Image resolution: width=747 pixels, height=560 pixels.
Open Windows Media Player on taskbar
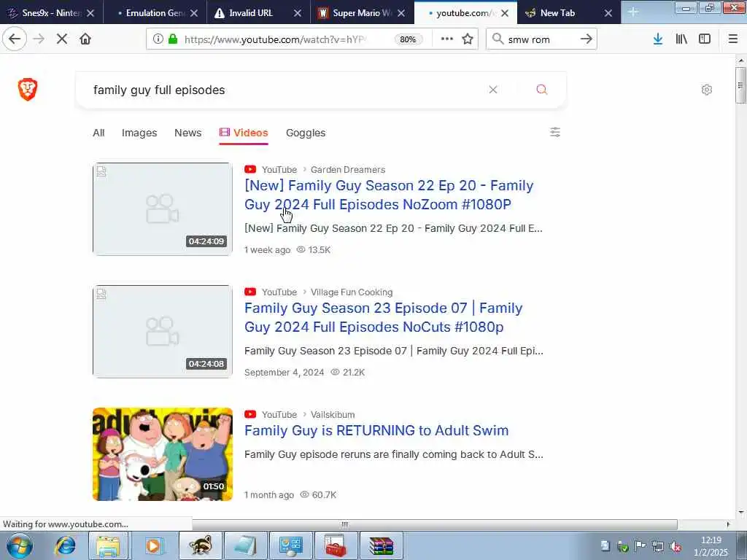pos(154,545)
